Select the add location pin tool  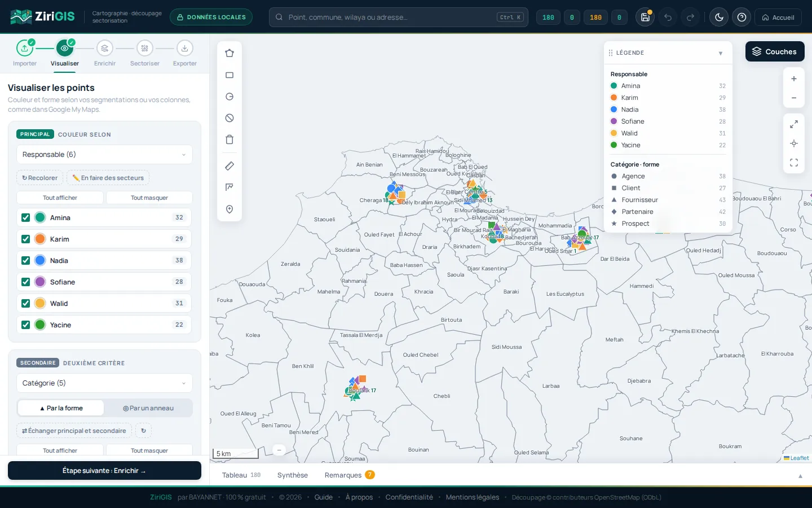click(230, 209)
